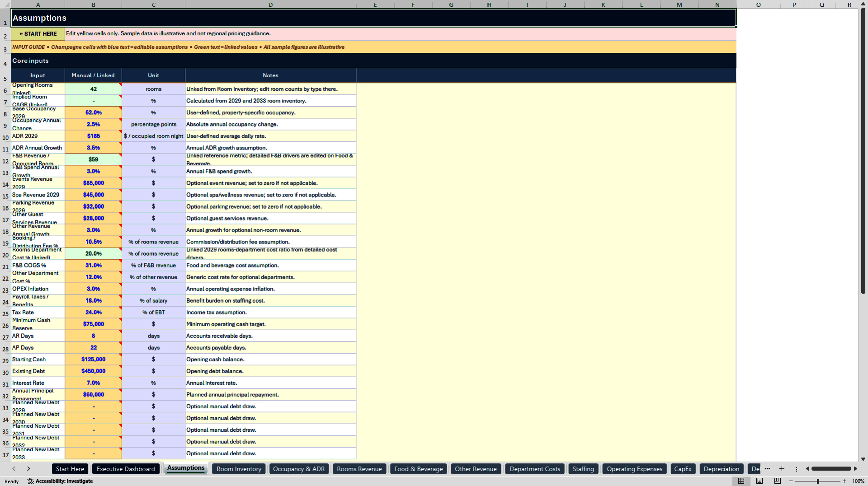
Task: Open the CapEx sheet tab
Action: click(x=683, y=469)
